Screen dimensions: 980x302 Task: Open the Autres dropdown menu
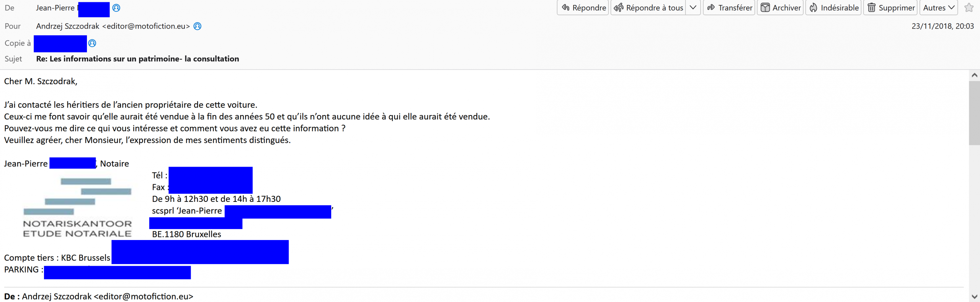coord(938,8)
